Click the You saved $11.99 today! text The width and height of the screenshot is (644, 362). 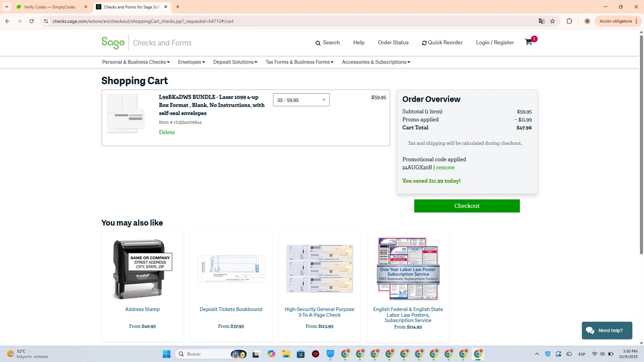431,181
